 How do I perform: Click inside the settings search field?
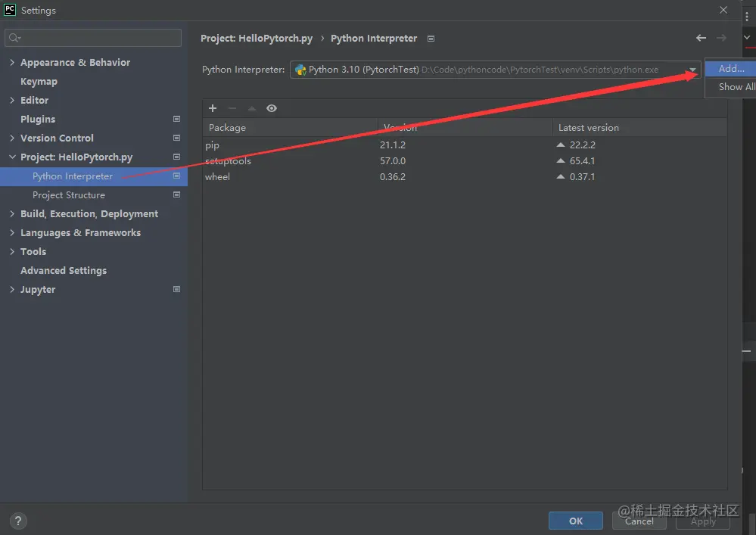tap(93, 38)
